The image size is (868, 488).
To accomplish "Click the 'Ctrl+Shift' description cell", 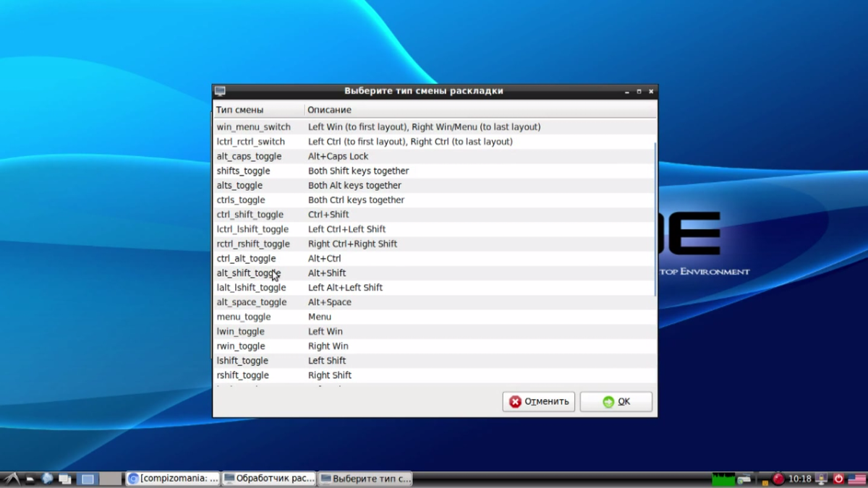I will pyautogui.click(x=328, y=215).
